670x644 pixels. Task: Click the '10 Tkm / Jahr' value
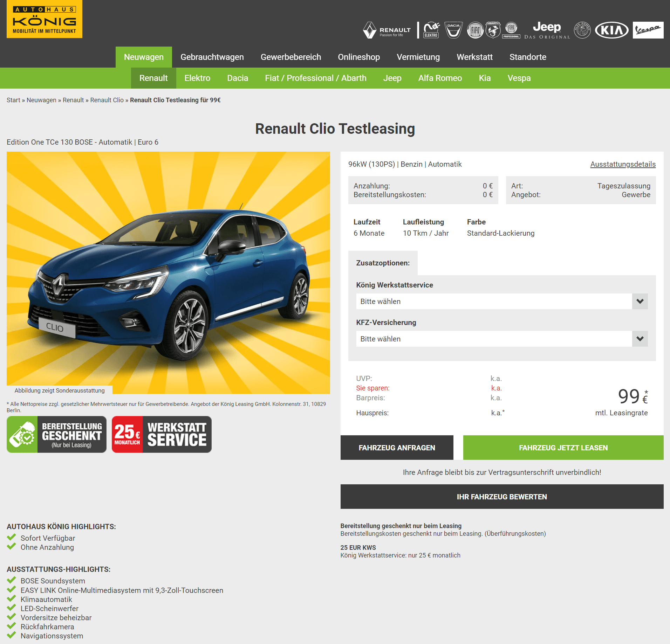tap(425, 233)
